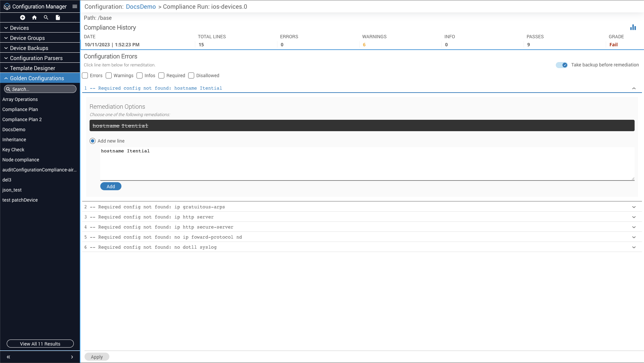Enable the Disallowed filter checkbox
644x363 pixels.
(x=191, y=75)
